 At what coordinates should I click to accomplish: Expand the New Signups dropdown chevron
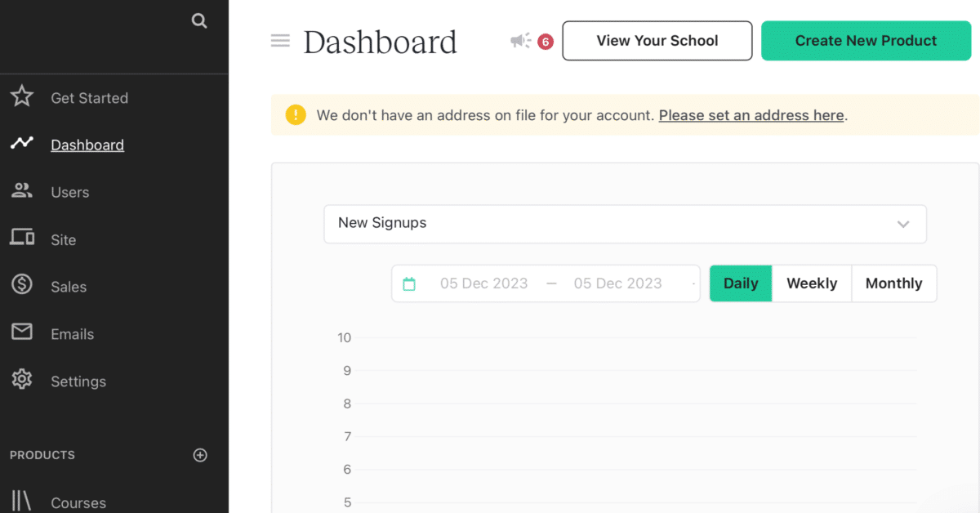tap(903, 224)
